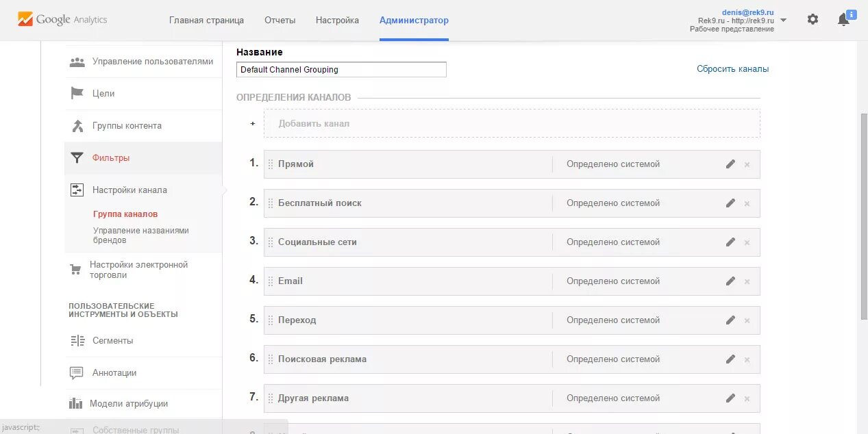Click the Google Analytics logo

click(62, 20)
